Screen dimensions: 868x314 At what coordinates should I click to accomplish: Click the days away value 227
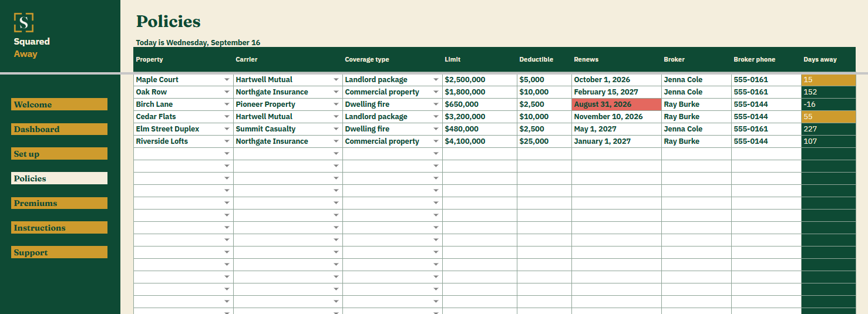click(x=829, y=129)
